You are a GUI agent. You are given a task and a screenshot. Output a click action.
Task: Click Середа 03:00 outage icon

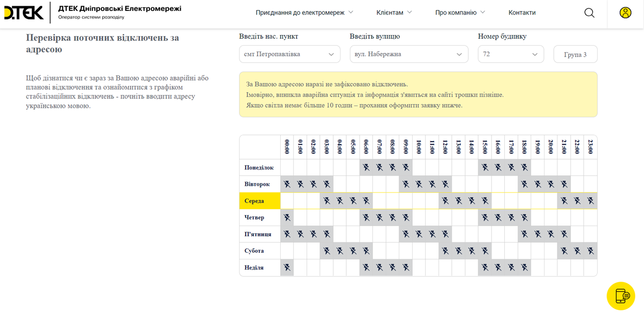tap(327, 201)
